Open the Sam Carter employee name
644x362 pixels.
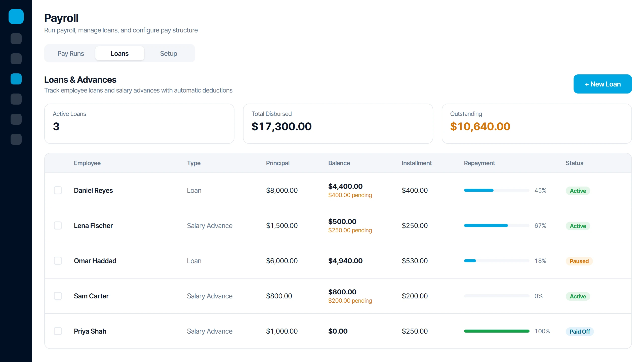point(91,296)
